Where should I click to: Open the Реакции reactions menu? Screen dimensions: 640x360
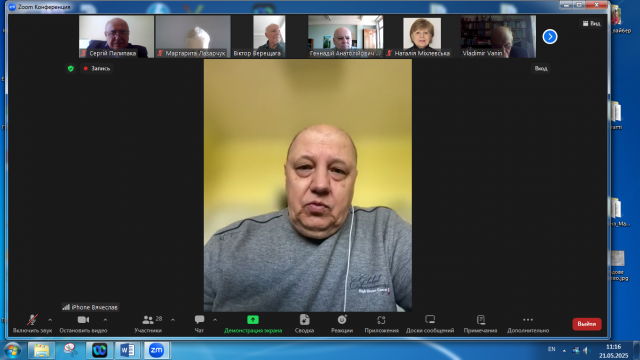coord(342,324)
